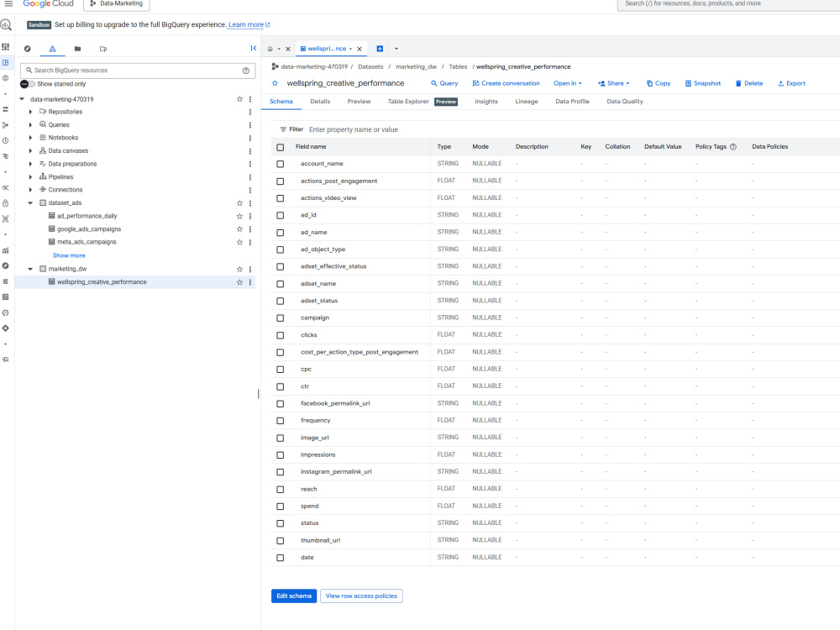
Task: Check the impressions field checkbox
Action: pyautogui.click(x=281, y=455)
